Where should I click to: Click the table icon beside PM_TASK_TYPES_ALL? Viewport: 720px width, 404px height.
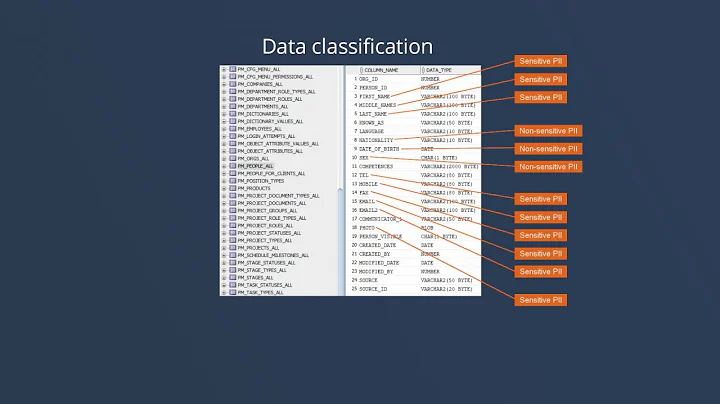coord(233,292)
